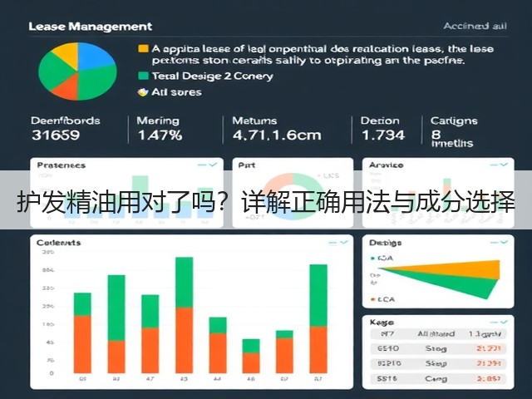Viewport: 532px width, 399px height.
Task: Click the dash icon in Pratenees panel header
Action: 202,165
